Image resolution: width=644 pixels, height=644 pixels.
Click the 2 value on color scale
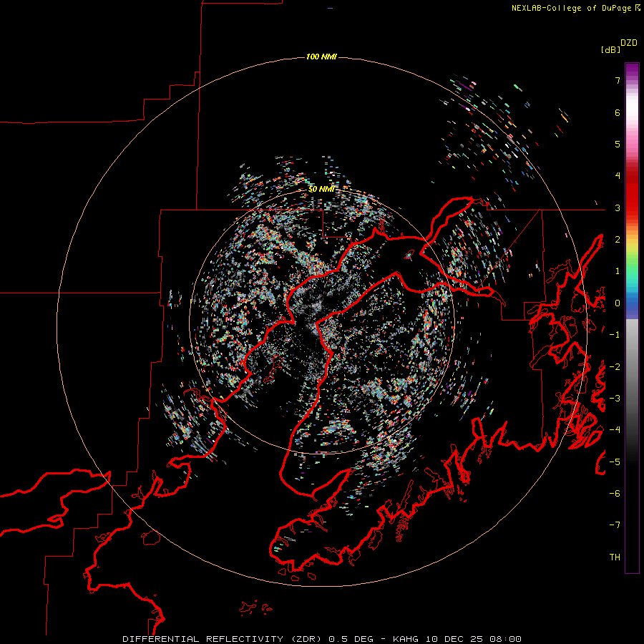(x=618, y=240)
